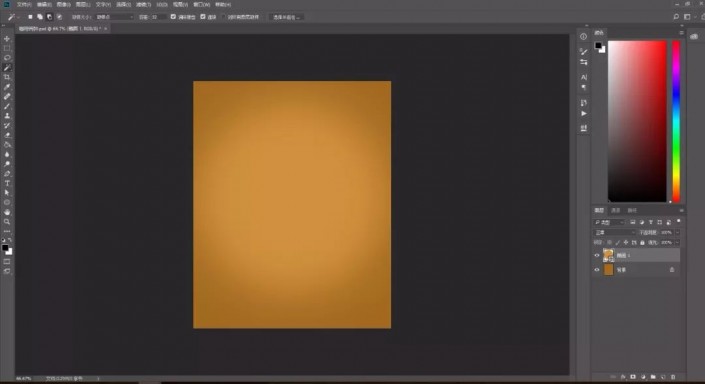This screenshot has height=384, width=705.
Task: Open the Type menu
Action: pyautogui.click(x=103, y=4)
